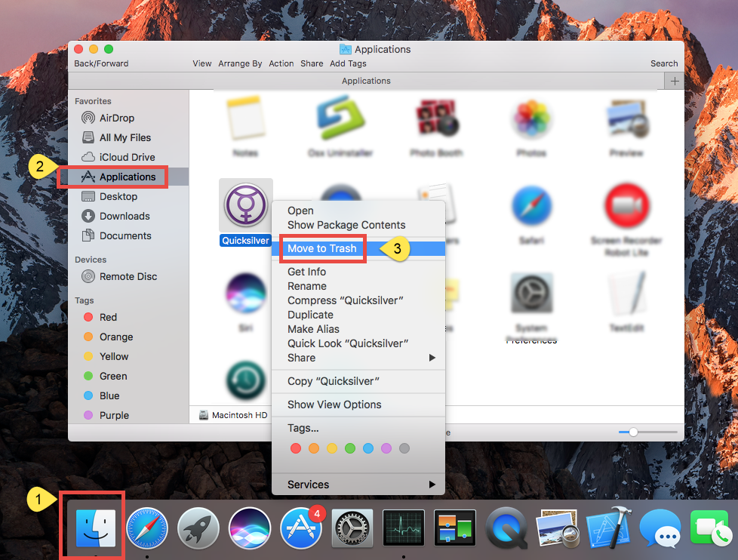Open Activity Monitor from the Dock
This screenshot has width=738, height=560.
[x=403, y=528]
